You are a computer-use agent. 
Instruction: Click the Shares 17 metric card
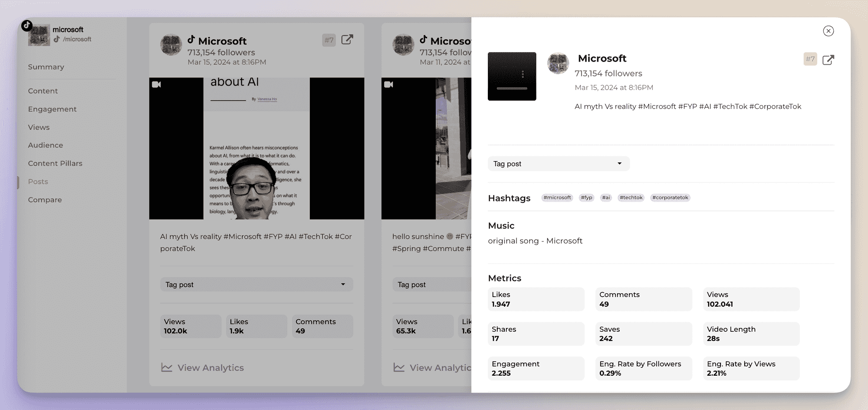536,334
